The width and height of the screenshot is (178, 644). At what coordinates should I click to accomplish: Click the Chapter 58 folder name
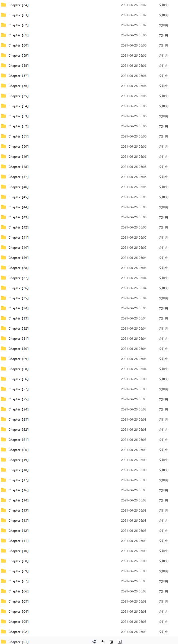click(x=18, y=66)
